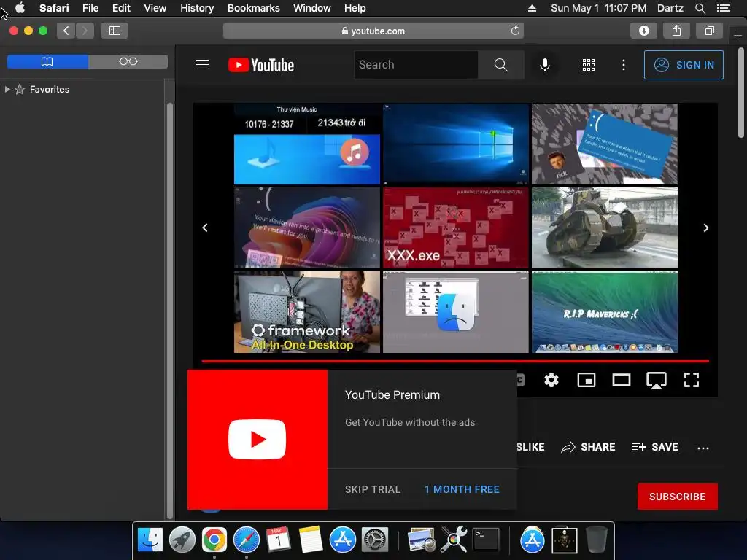Click the YouTube Search input field
Viewport: 747px width, 560px height.
[416, 65]
